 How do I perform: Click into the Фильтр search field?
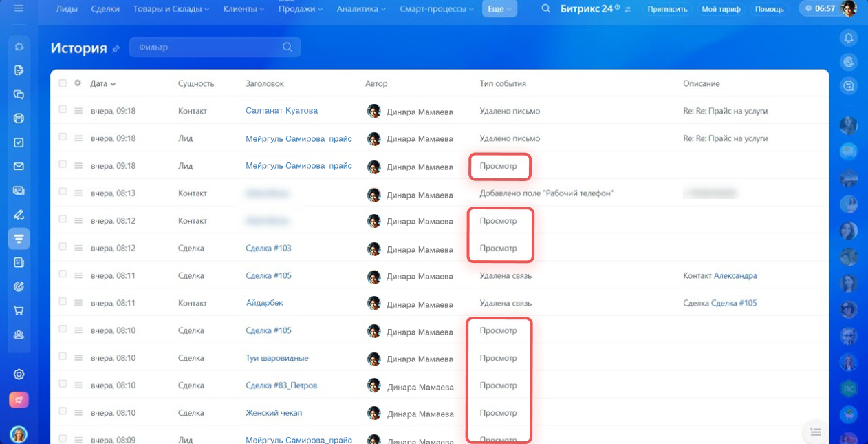(206, 47)
